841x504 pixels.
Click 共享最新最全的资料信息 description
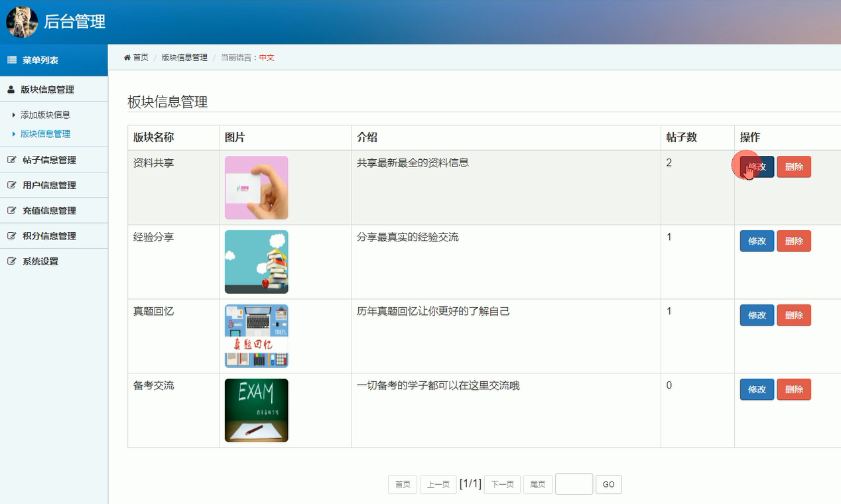[x=413, y=162]
